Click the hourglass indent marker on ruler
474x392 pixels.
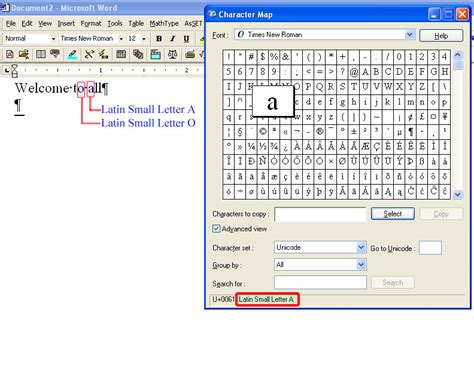tap(14, 71)
